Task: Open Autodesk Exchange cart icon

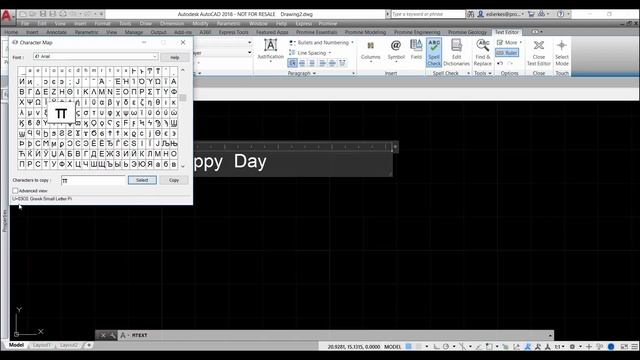Action: 531,14
